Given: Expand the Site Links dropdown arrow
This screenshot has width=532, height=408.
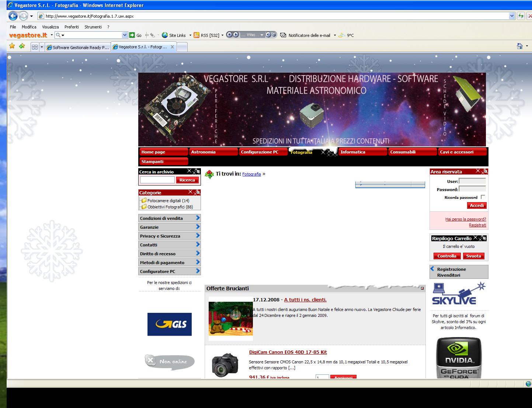Looking at the screenshot, I should 190,35.
